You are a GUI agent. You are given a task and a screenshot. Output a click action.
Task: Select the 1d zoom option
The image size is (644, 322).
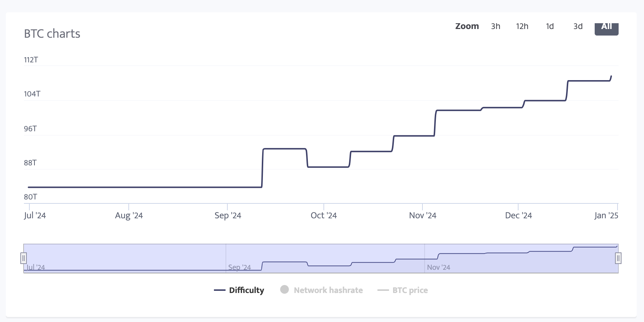[550, 26]
